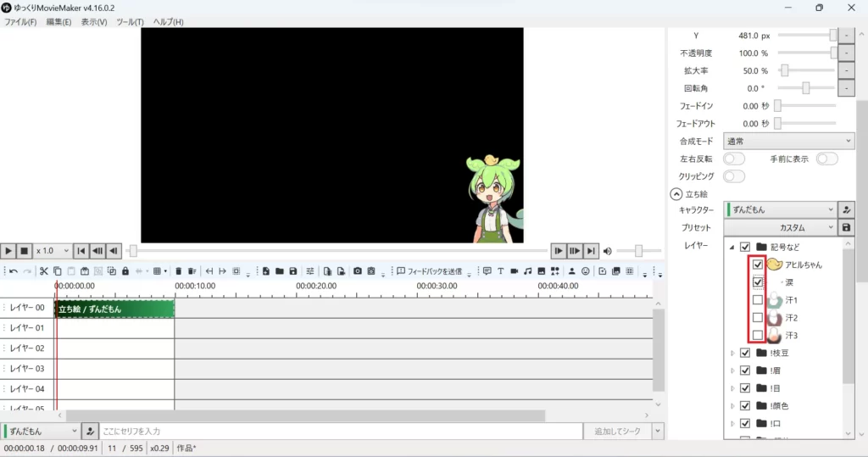Check the 汗1 layer checkbox
Viewport: 868px width, 457px height.
pos(757,300)
